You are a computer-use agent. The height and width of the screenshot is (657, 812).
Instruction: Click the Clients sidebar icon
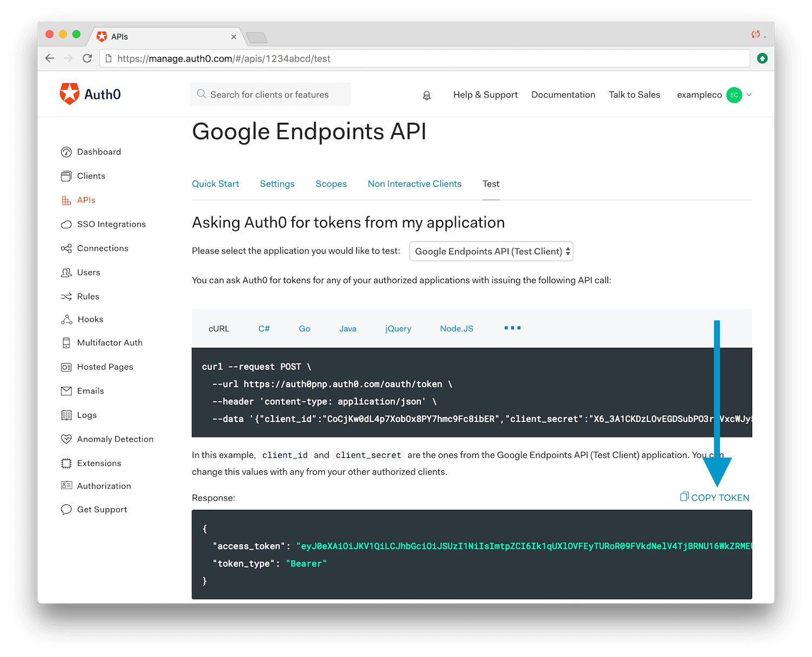click(66, 176)
